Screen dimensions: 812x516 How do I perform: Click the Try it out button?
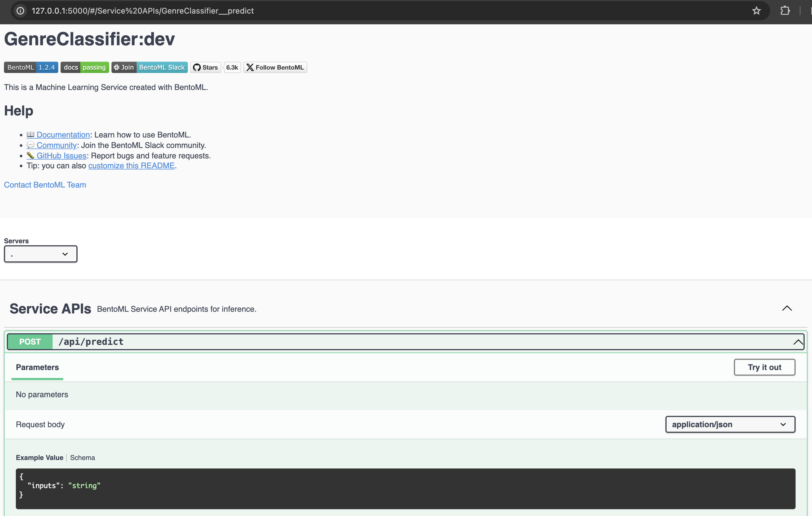click(764, 367)
